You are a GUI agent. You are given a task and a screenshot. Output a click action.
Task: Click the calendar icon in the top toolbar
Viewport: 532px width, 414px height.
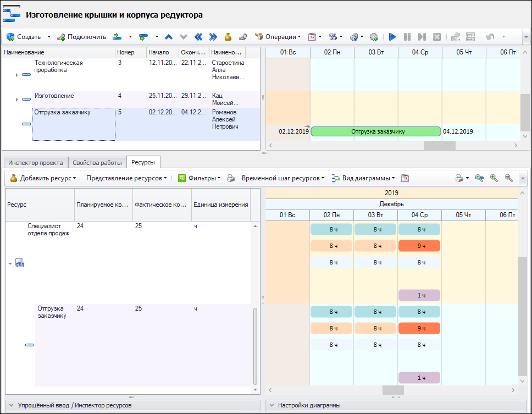pos(312,37)
